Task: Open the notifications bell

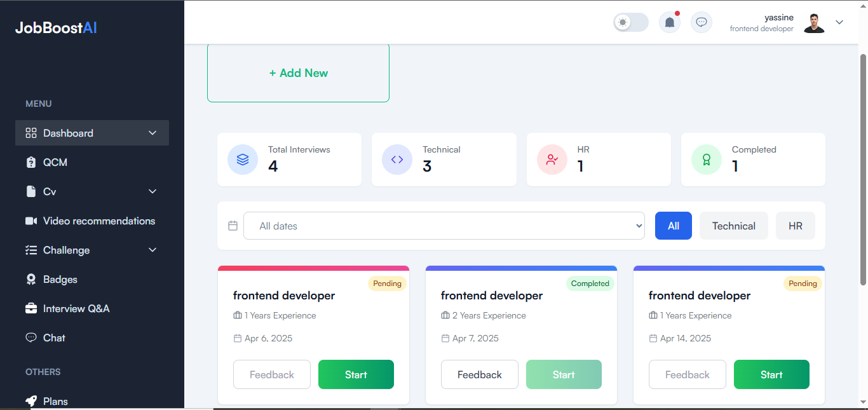Action: tap(670, 22)
